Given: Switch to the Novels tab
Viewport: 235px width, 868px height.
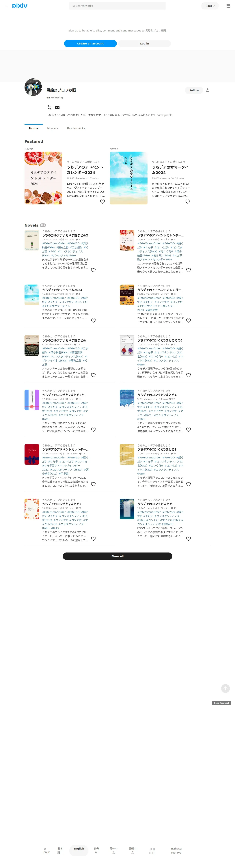Looking at the screenshot, I should pyautogui.click(x=53, y=128).
